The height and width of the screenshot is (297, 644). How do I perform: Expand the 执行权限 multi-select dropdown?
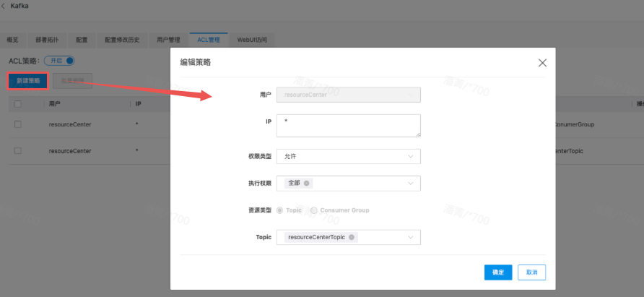[x=348, y=184]
